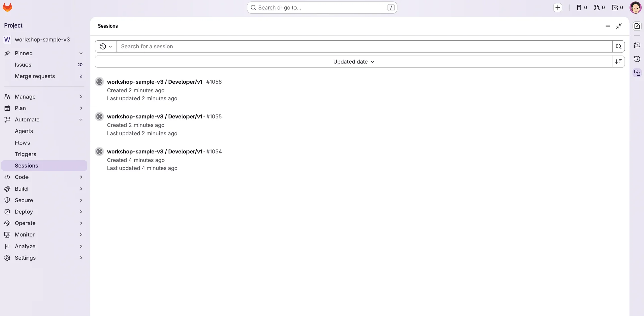The height and width of the screenshot is (316, 644).
Task: Click the search magnifier button for sessions
Action: 618,47
